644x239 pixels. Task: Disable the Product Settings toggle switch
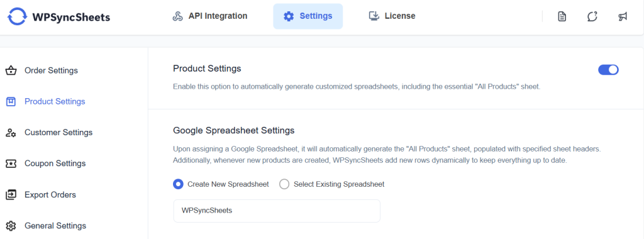[x=608, y=70]
